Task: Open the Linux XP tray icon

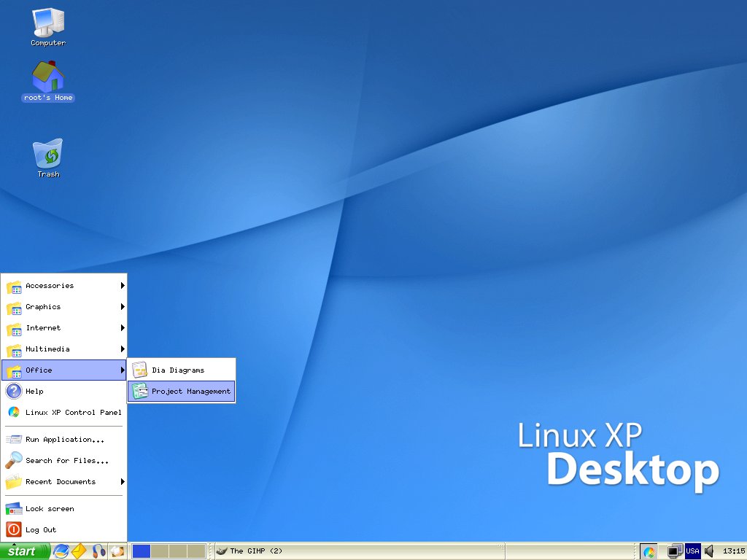Action: 649,551
